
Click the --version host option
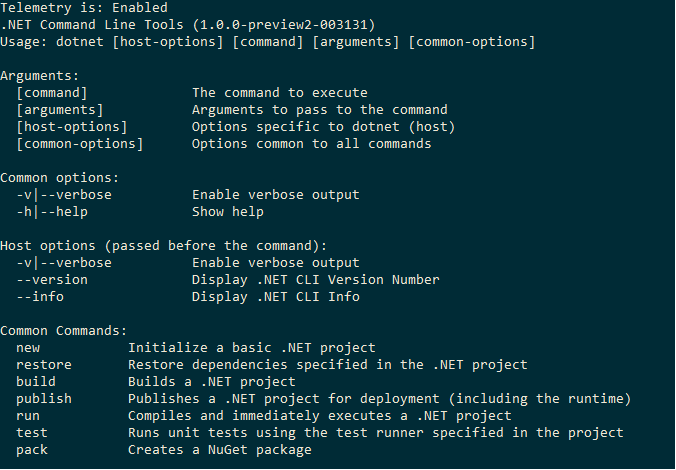[x=52, y=280]
